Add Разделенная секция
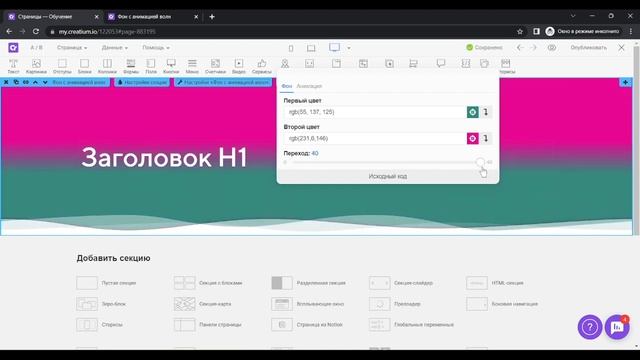This screenshot has width=640, height=360. [309, 283]
